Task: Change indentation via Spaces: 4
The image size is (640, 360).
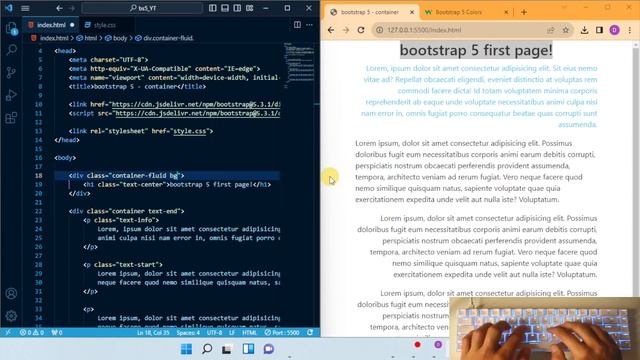Action: pos(188,333)
